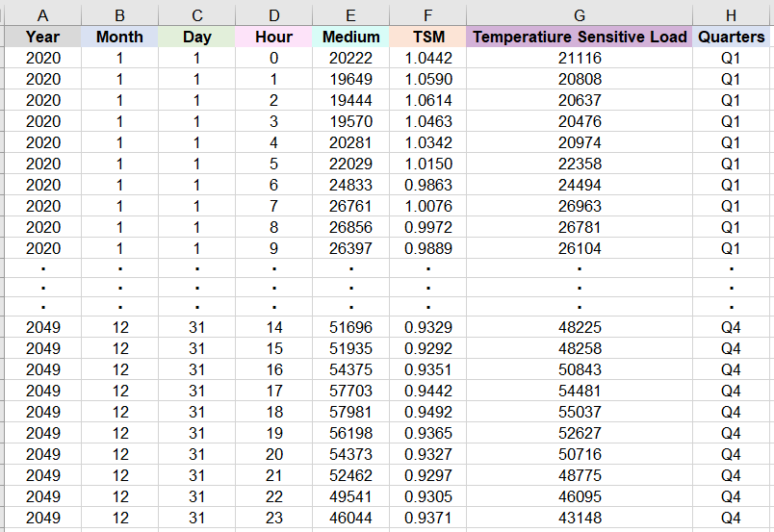Click TSM cell showing 1.0590

428,79
